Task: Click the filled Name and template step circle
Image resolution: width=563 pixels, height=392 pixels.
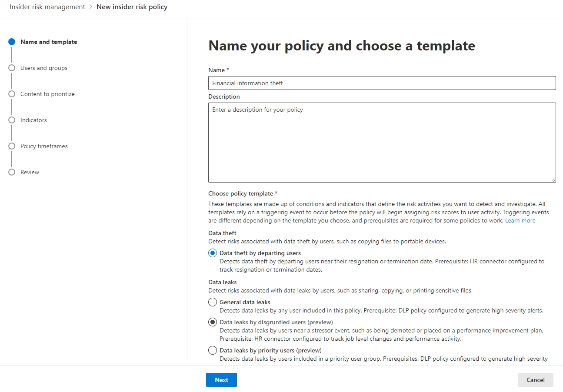Action: coord(12,42)
